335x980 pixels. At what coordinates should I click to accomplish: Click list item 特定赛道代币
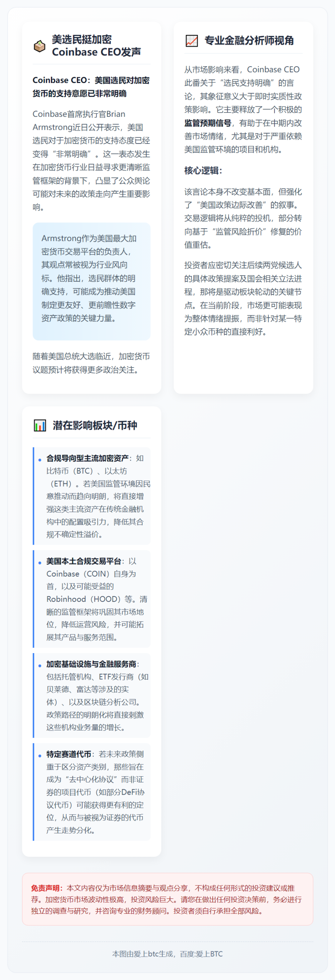point(92,792)
